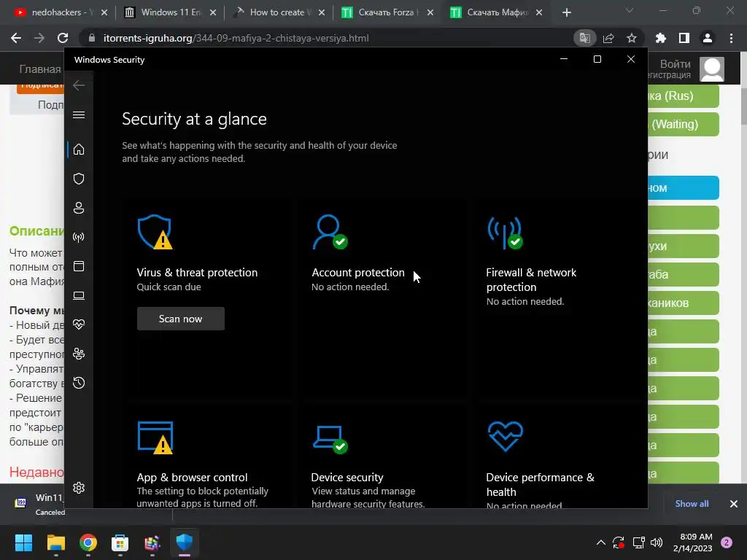Image resolution: width=747 pixels, height=560 pixels.
Task: Open clock and date 8:09 AM
Action: (693, 542)
